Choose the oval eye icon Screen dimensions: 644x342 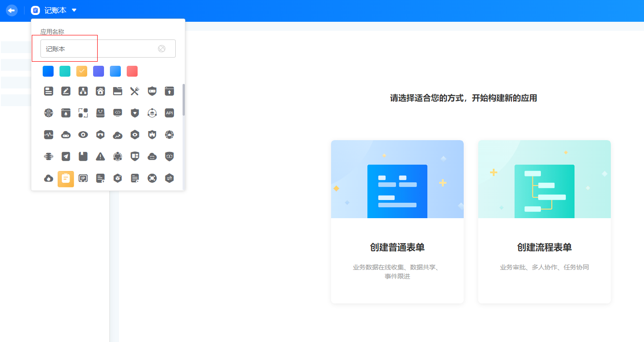coord(83,135)
